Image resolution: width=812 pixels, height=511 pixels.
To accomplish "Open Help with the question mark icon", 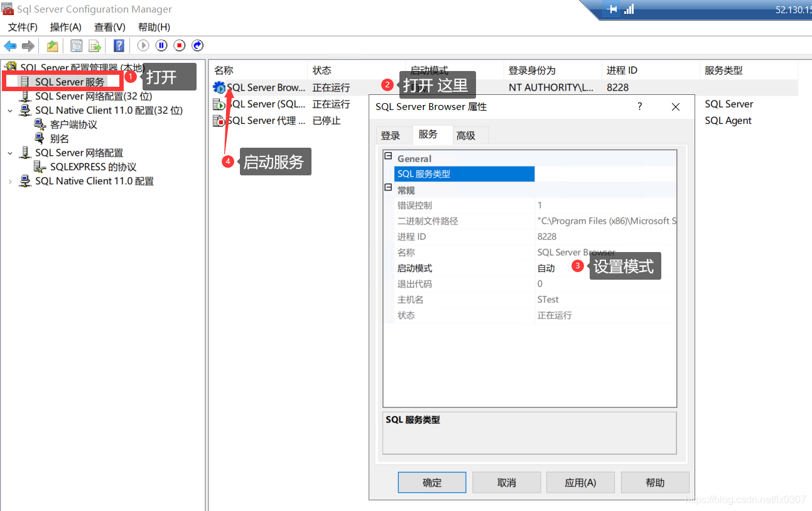I will [x=119, y=46].
